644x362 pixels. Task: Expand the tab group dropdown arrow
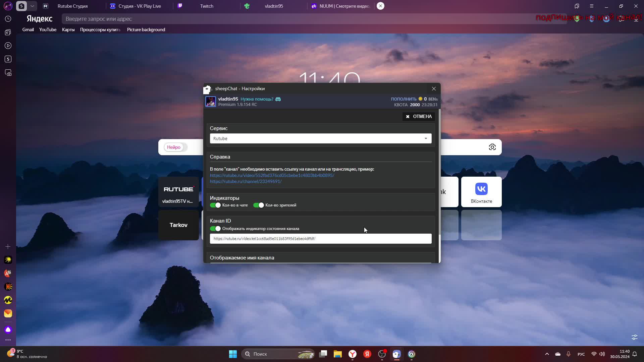click(x=32, y=6)
